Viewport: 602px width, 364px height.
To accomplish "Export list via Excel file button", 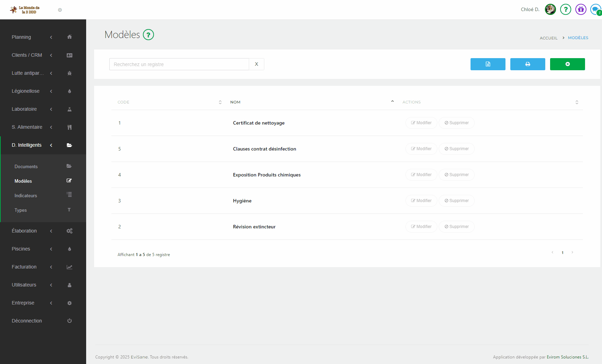I will click(487, 64).
